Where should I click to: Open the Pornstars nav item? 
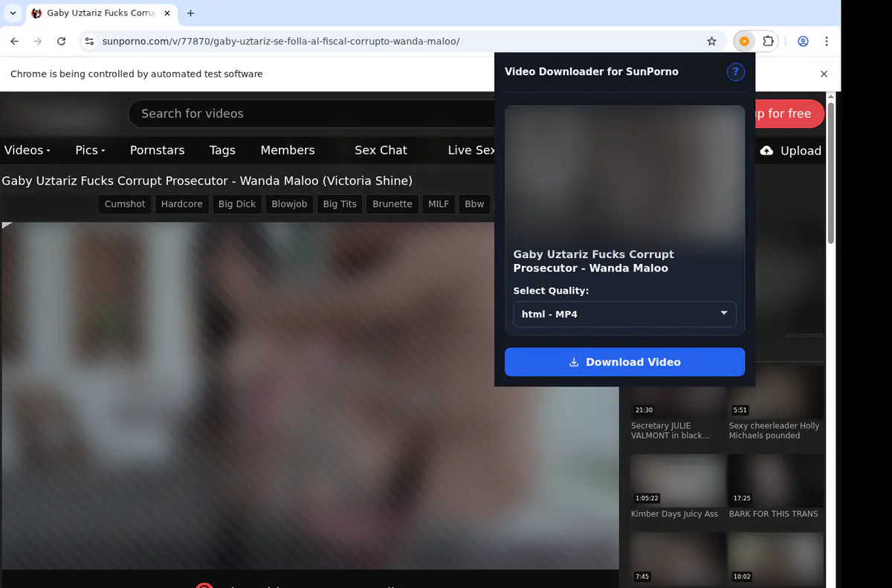click(157, 150)
